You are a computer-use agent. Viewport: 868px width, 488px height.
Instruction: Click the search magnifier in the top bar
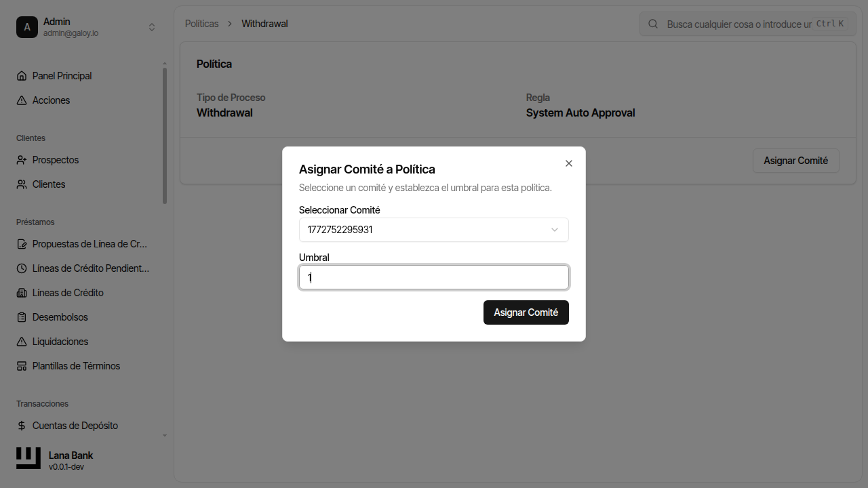click(x=652, y=24)
